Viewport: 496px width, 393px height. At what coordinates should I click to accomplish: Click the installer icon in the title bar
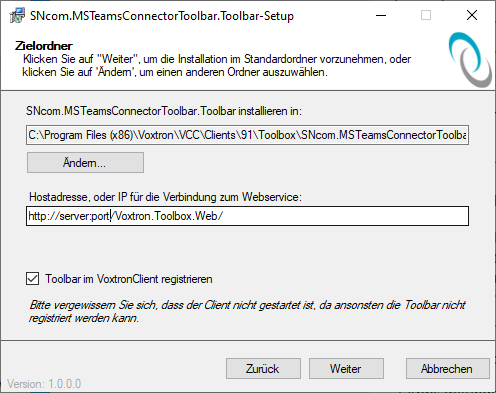pos(17,15)
